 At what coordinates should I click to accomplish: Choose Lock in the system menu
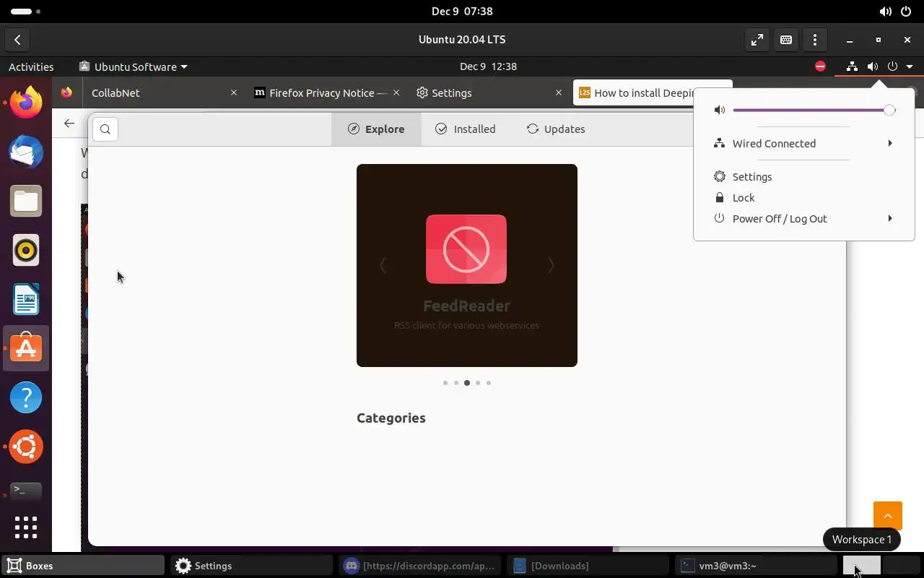804,197
